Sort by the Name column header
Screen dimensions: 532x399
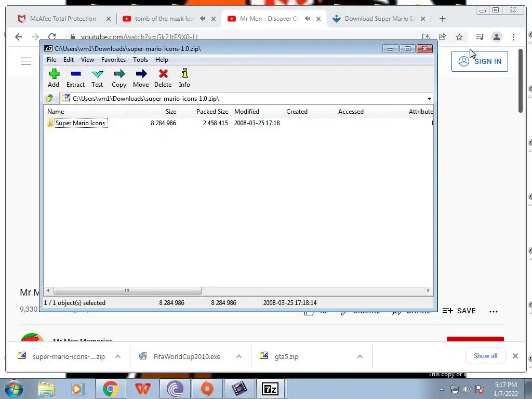pos(86,112)
